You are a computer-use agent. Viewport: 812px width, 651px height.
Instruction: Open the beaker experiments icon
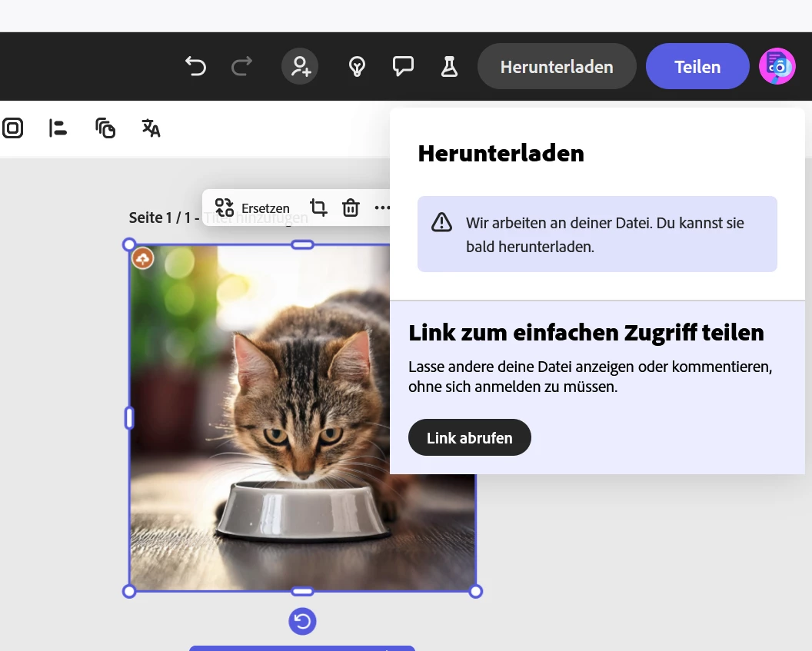(449, 67)
